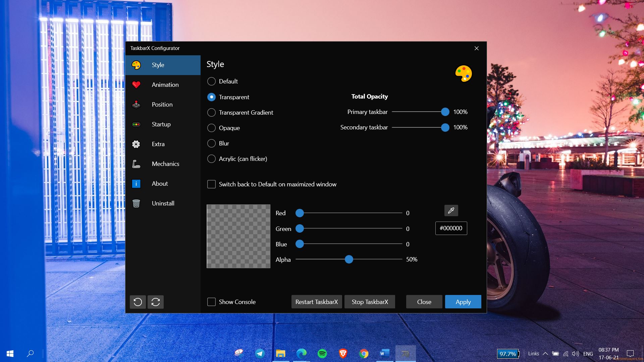Click the Restart TaskbarX button
644x362 pixels.
pyautogui.click(x=317, y=301)
